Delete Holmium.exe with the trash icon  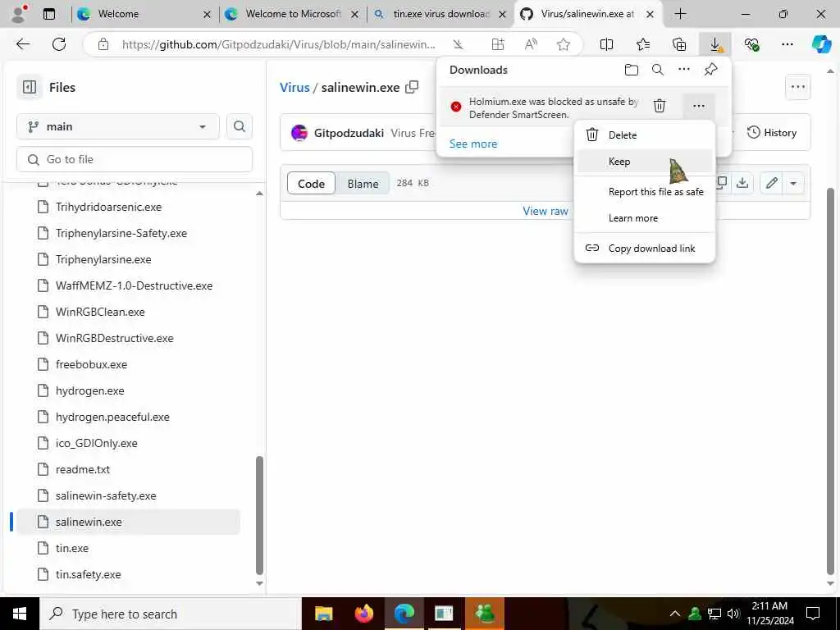pos(660,106)
